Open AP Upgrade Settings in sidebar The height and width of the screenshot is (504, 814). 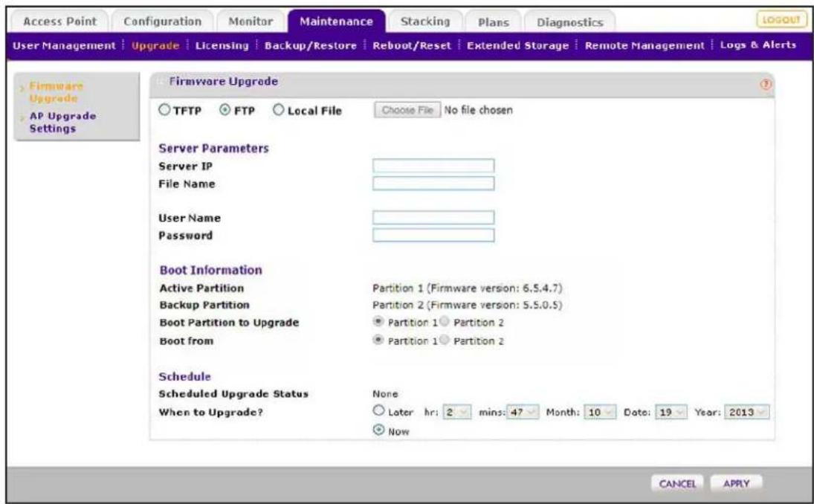[x=62, y=122]
